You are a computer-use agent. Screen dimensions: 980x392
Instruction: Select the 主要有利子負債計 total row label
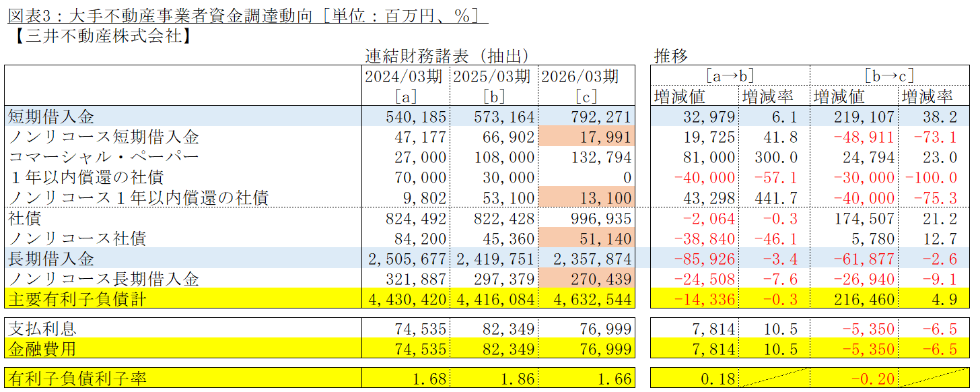[x=77, y=299]
